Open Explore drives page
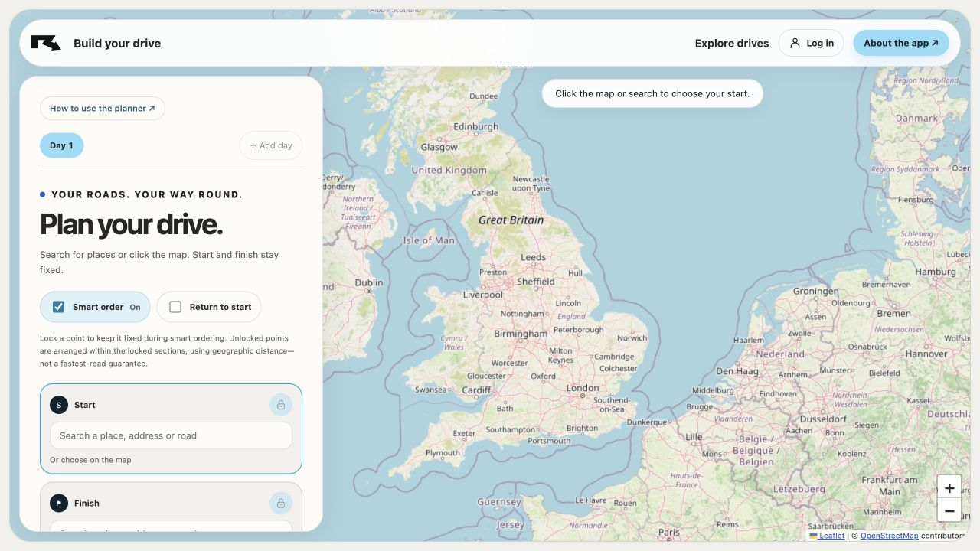 [732, 43]
